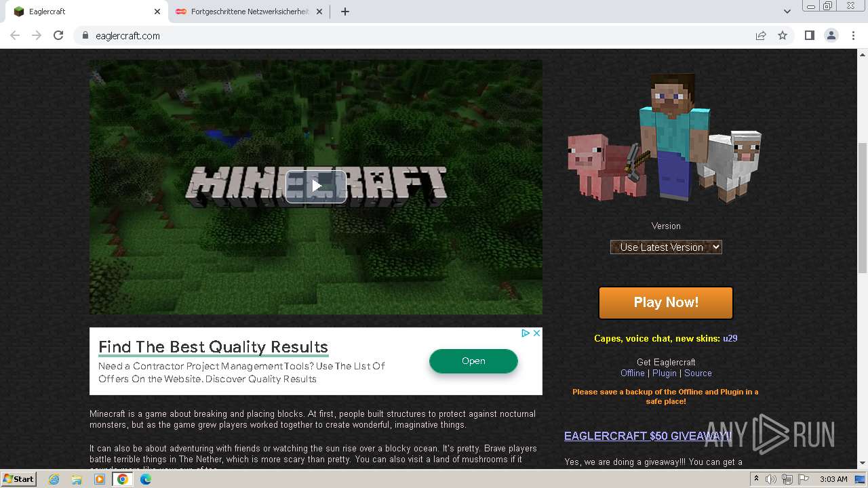Image resolution: width=868 pixels, height=488 pixels.
Task: Open File Explorer from the taskbar
Action: click(x=77, y=479)
